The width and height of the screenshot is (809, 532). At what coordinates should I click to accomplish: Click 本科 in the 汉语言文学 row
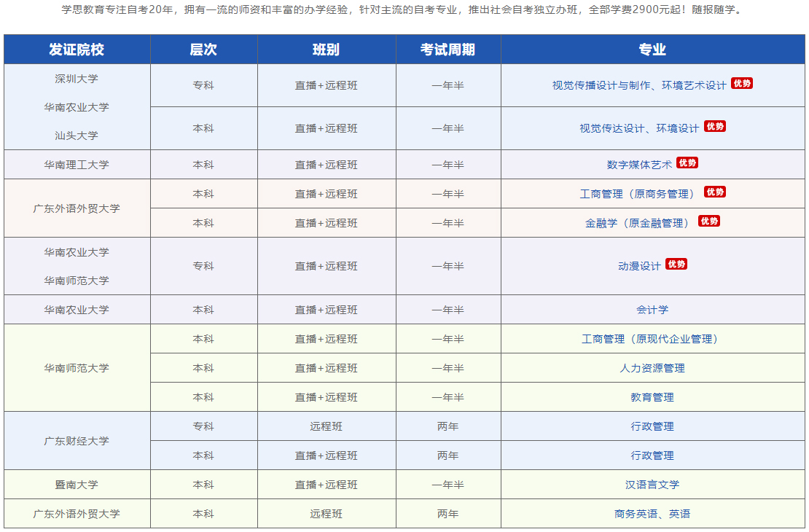click(203, 485)
